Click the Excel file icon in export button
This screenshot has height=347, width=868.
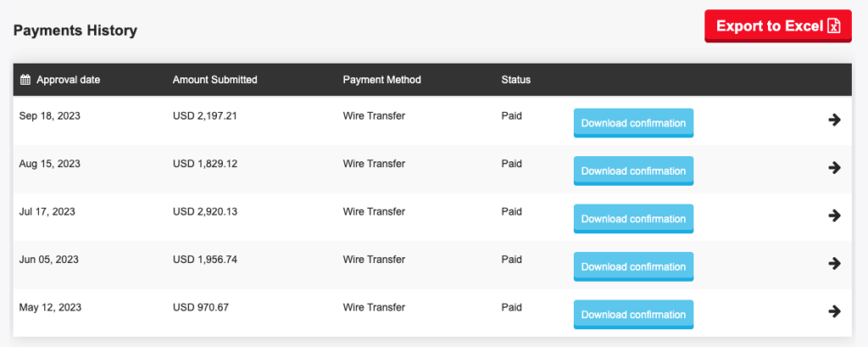[x=834, y=26]
